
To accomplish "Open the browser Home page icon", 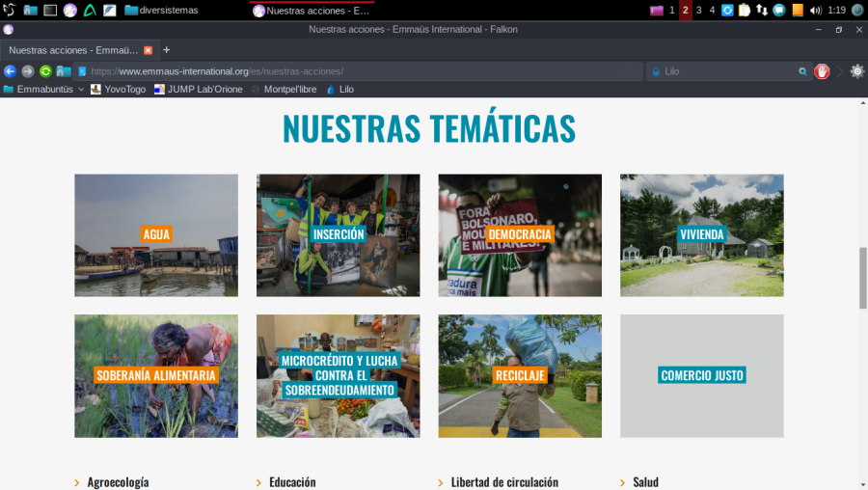I will pos(64,71).
